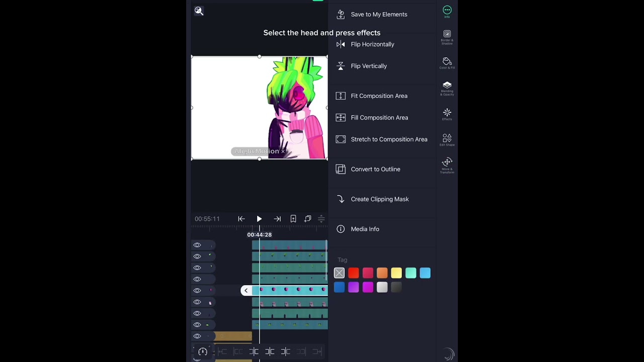Open the speed control gauge icon

point(203,351)
